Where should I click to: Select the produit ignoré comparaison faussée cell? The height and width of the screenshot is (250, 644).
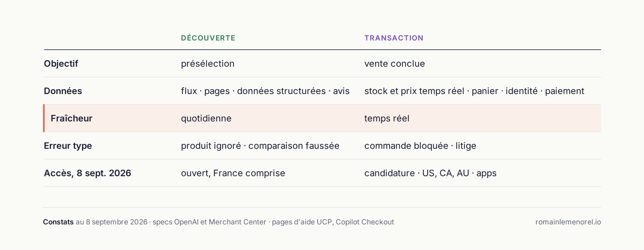point(260,146)
